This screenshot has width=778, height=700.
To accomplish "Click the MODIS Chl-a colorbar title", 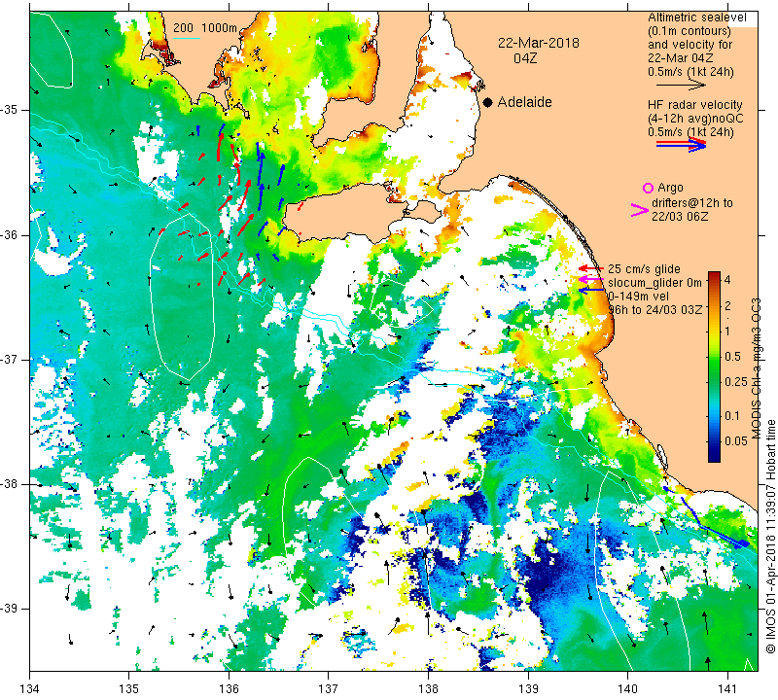I will click(x=756, y=368).
